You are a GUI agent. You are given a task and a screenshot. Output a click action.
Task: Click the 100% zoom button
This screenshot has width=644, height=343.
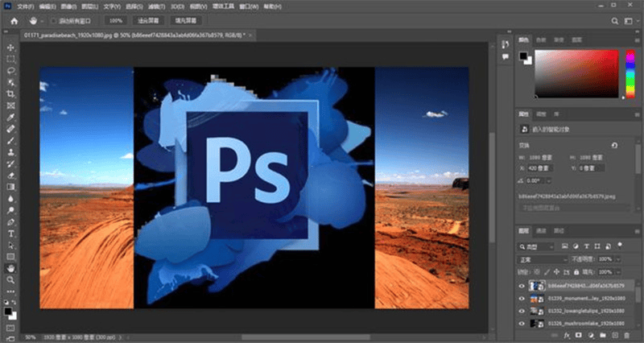(115, 21)
